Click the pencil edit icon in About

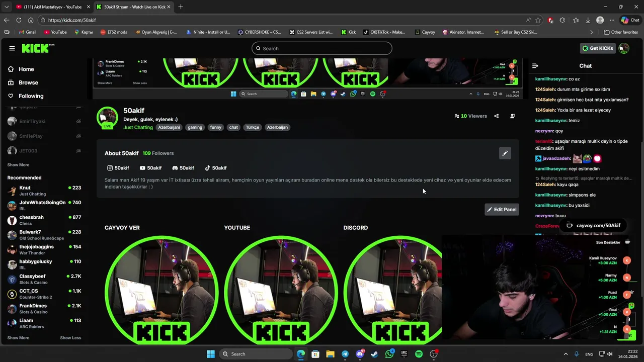coord(505,153)
